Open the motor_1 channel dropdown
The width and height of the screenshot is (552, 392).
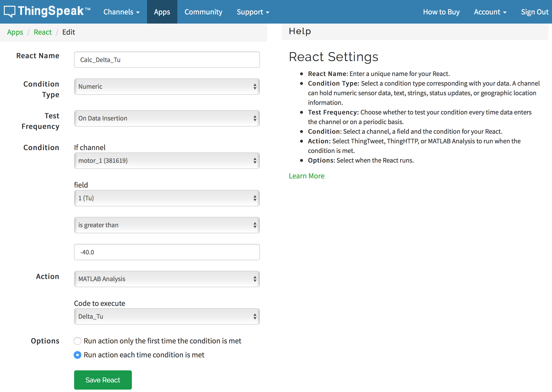pos(167,160)
